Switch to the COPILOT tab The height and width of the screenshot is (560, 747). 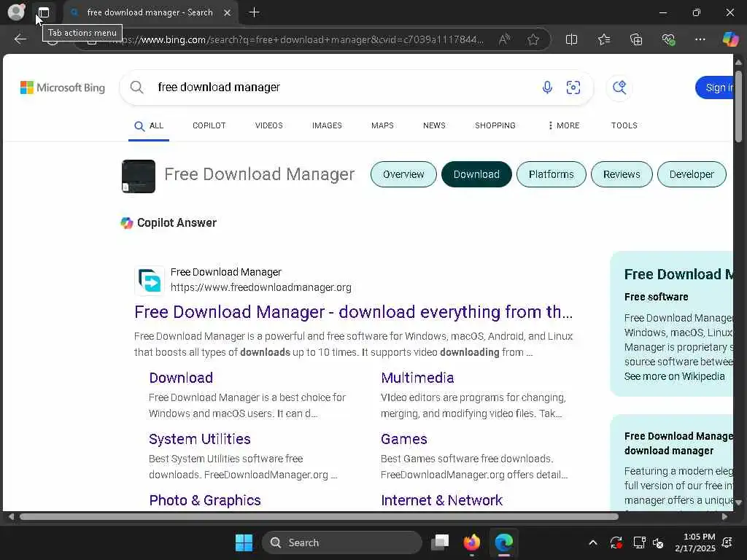(209, 125)
